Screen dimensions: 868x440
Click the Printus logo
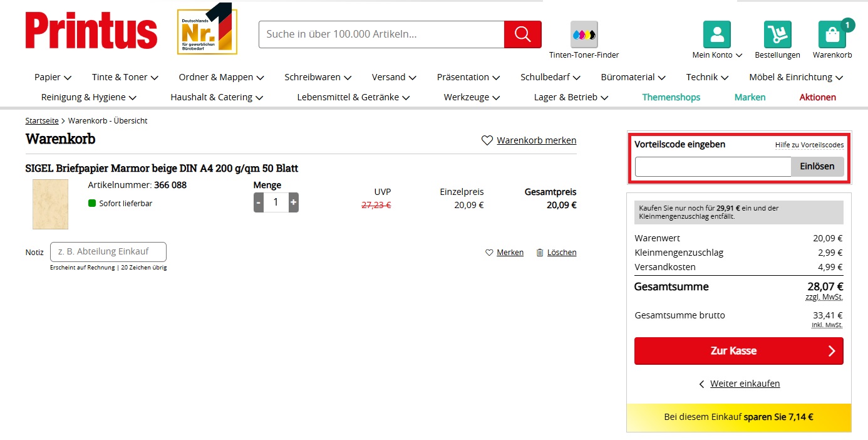91,31
